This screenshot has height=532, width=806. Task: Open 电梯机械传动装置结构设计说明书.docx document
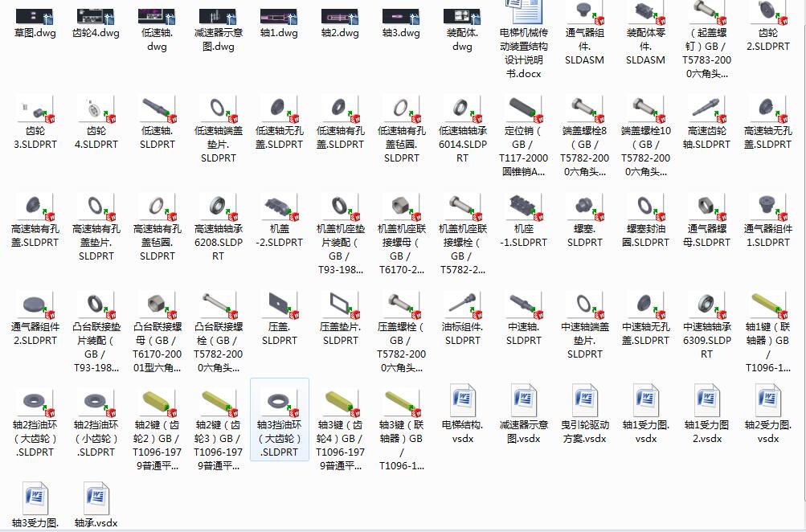pyautogui.click(x=522, y=20)
